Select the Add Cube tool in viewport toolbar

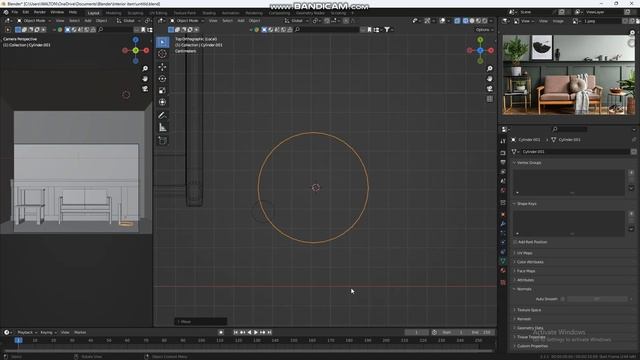(162, 141)
